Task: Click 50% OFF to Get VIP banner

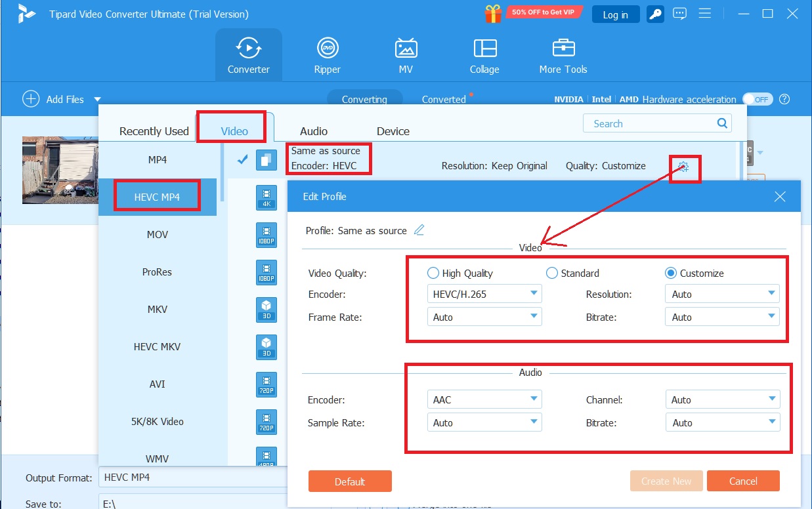Action: [x=543, y=12]
